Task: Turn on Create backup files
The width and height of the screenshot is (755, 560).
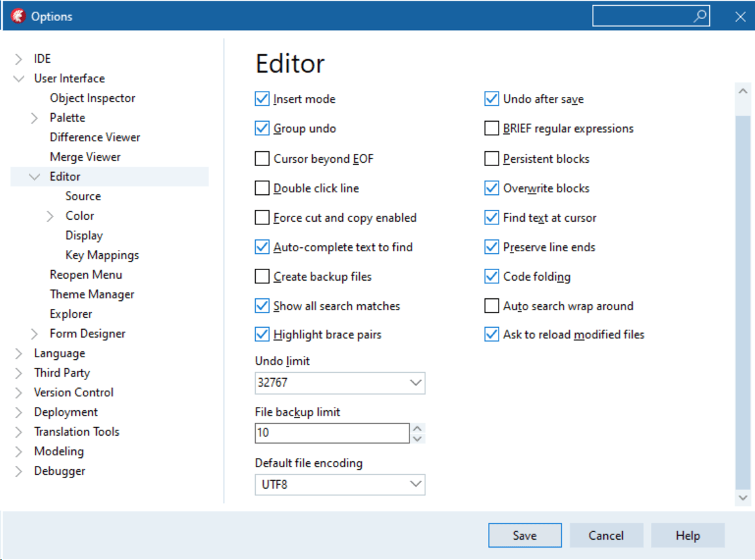Action: pos(261,276)
